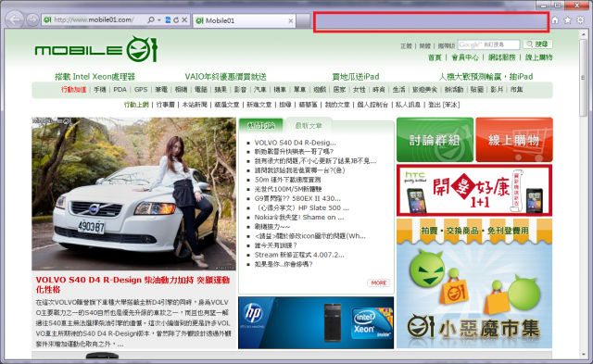Screen dimensions: 593x364
Task: Select the 相機 category
Action: click(181, 90)
